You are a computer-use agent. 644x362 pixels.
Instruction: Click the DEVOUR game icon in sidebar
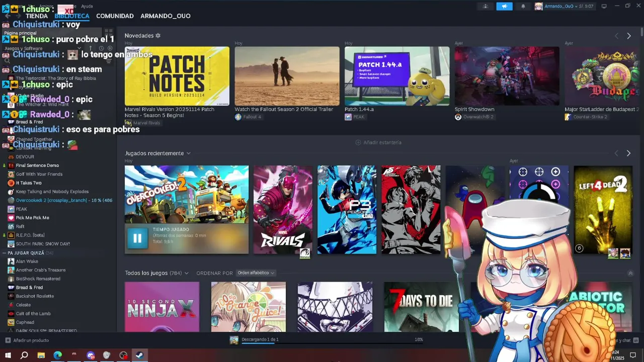(11, 157)
